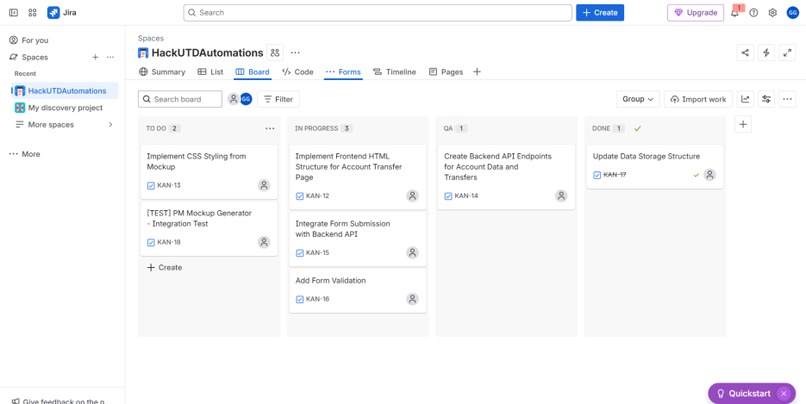Click assignee avatar on KAN-12 card
806x404 pixels.
click(x=412, y=196)
